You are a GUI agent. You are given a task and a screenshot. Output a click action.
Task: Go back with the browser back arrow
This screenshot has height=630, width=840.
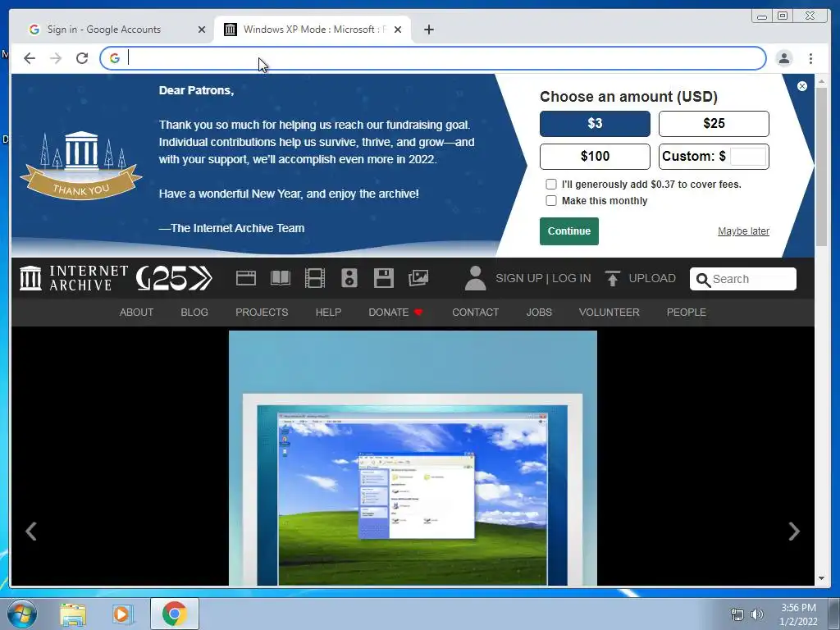click(30, 58)
